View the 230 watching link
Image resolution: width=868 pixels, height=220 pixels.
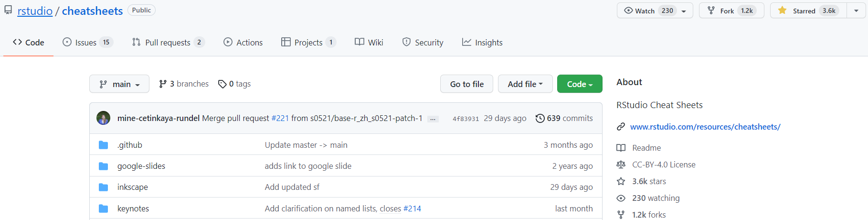[x=656, y=198]
